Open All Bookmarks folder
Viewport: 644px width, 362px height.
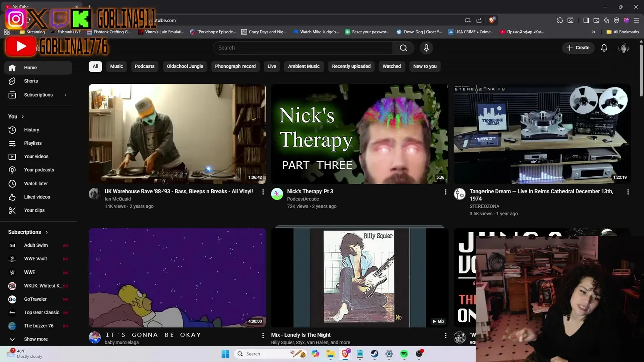623,32
